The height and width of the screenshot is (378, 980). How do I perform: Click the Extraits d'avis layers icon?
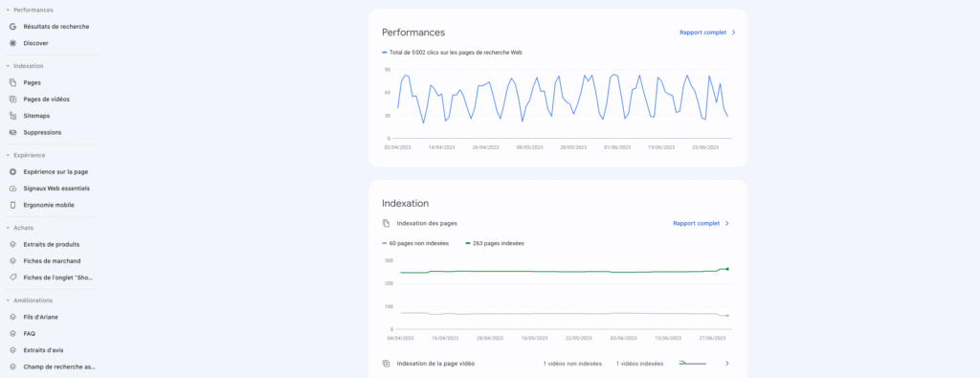(x=12, y=350)
